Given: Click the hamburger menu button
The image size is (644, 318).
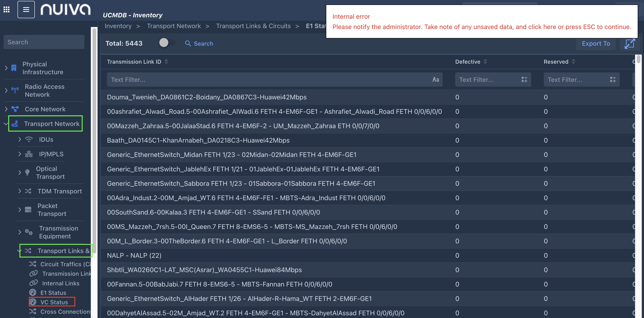Looking at the screenshot, I should point(26,9).
